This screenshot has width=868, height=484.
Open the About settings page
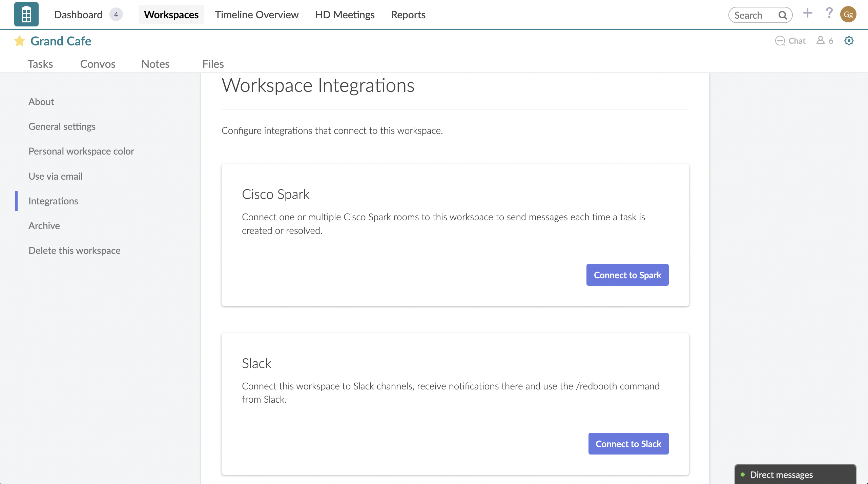pos(41,102)
